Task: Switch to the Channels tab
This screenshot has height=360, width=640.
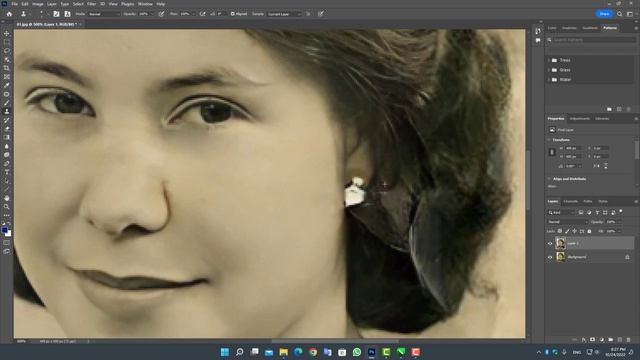Action: point(571,201)
